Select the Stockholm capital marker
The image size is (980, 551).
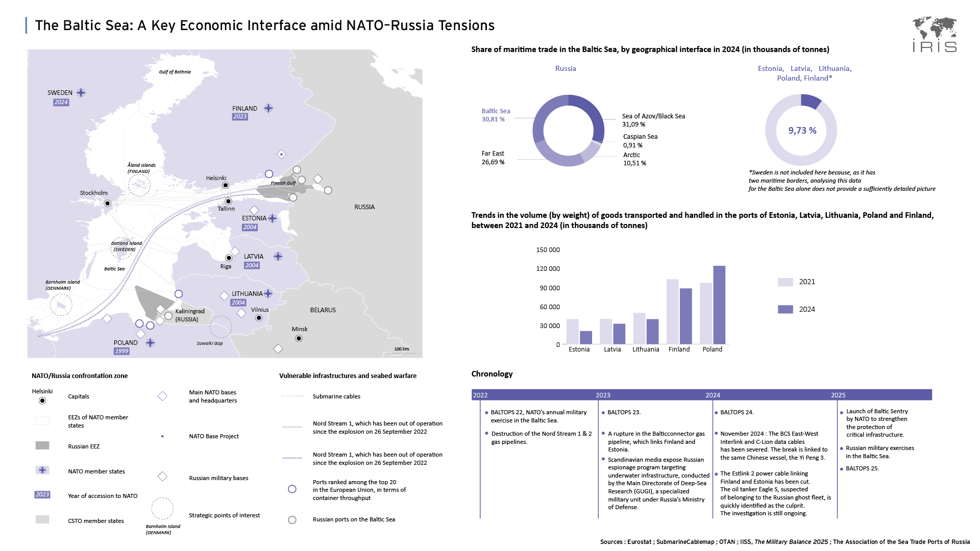107,203
